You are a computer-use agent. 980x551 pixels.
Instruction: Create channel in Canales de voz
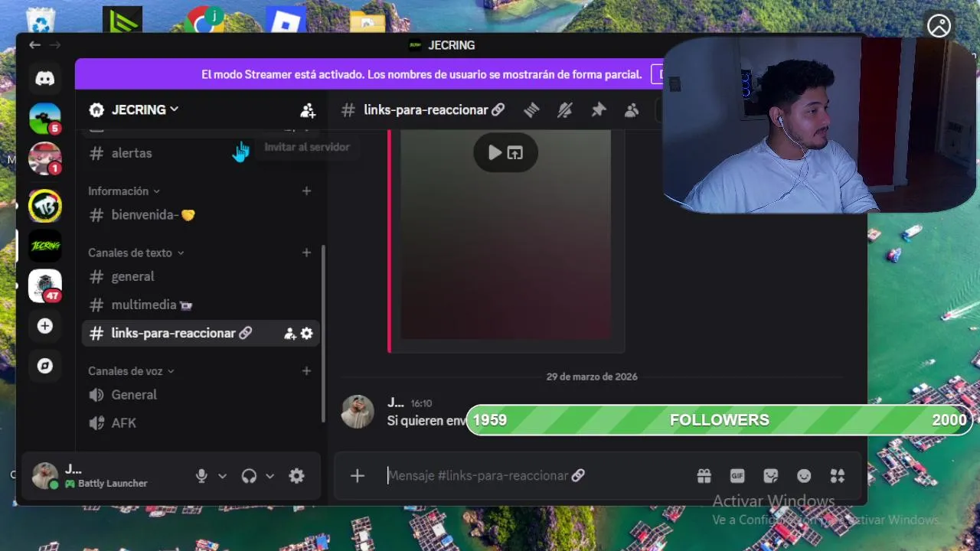tap(306, 371)
